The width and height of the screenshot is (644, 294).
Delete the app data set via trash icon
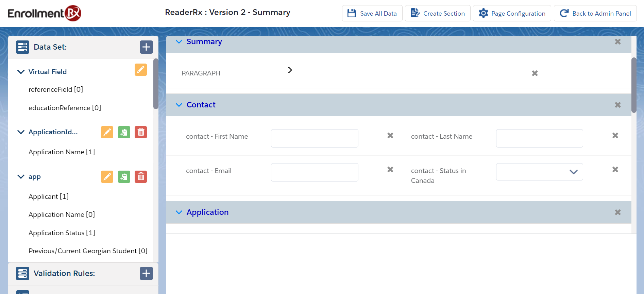tap(140, 177)
